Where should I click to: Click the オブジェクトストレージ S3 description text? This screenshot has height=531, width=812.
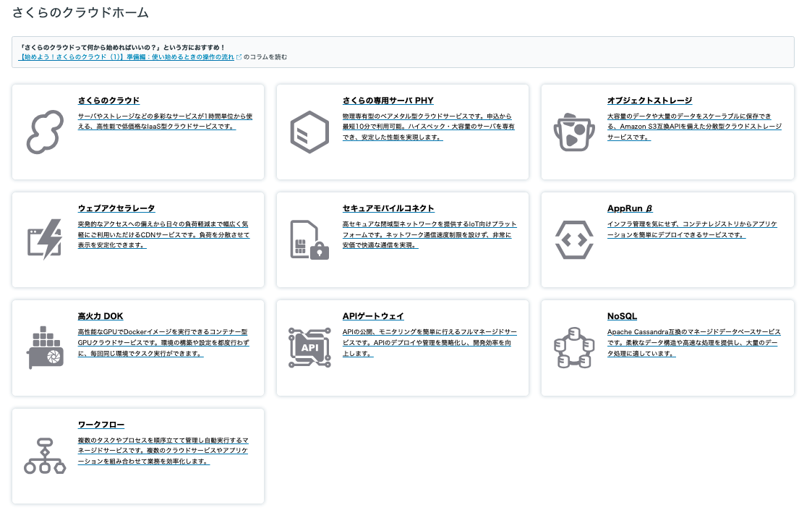coord(694,127)
